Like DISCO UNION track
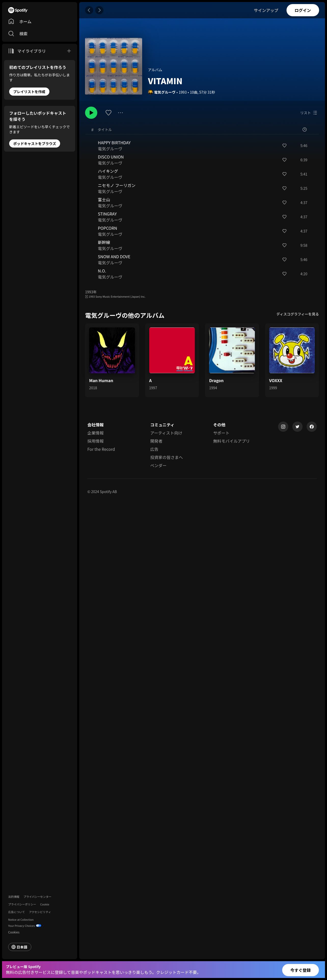The height and width of the screenshot is (980, 327). tap(284, 160)
